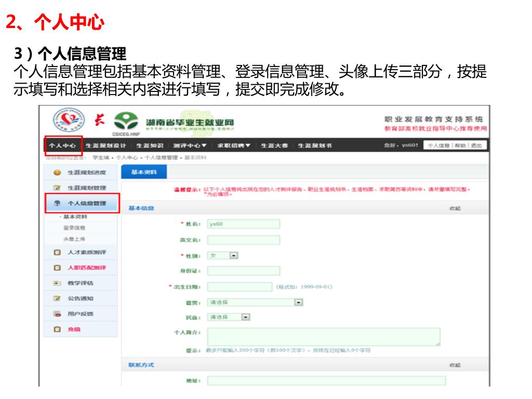Open the 生涯大赛 menu item
The width and height of the screenshot is (532, 399).
tap(274, 145)
